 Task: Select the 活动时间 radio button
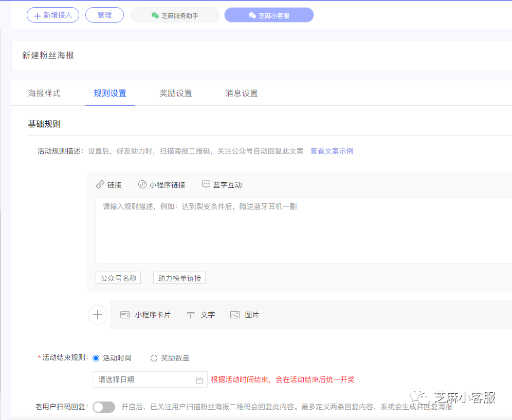pyautogui.click(x=96, y=358)
